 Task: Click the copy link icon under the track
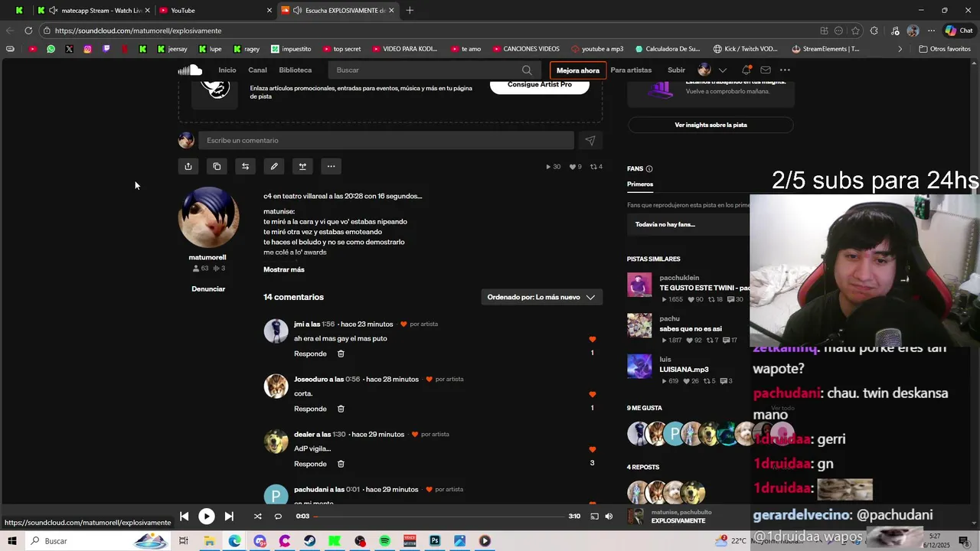(217, 166)
